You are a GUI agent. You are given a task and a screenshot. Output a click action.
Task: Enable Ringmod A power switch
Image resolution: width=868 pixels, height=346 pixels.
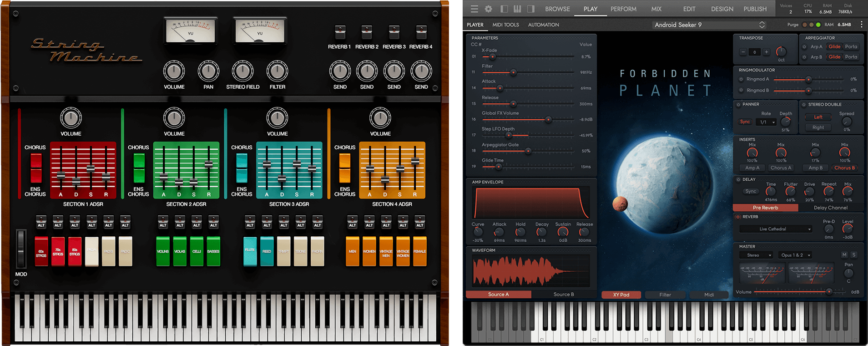click(x=741, y=79)
